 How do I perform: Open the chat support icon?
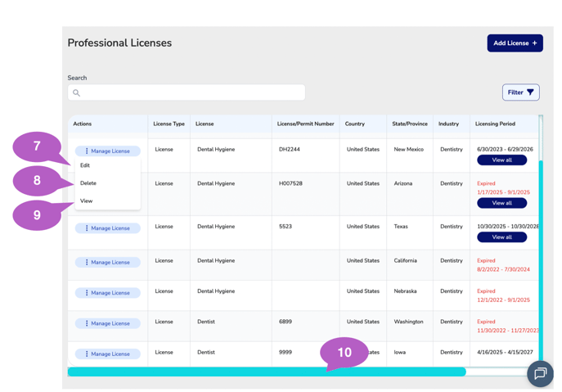click(540, 373)
